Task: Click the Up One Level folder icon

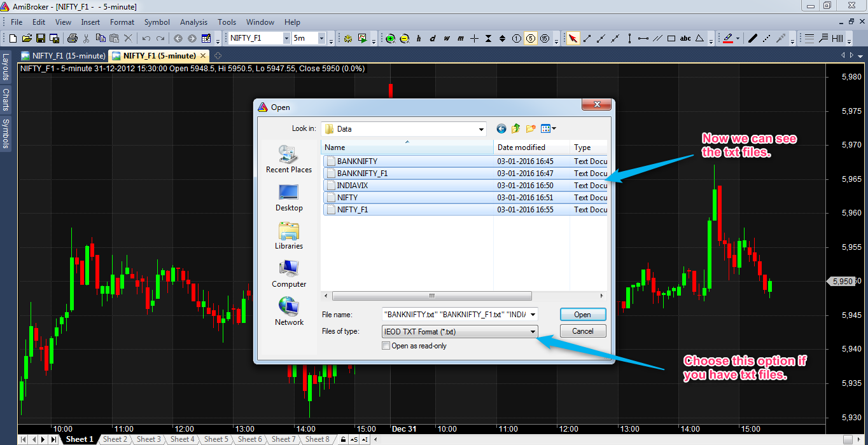Action: tap(516, 128)
